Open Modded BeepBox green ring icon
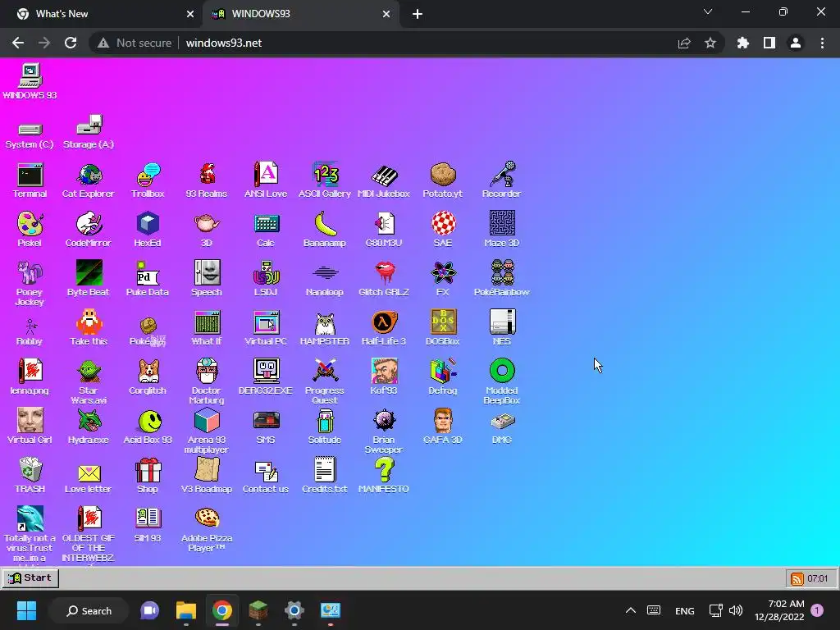Viewport: 840px width, 630px height. pos(502,381)
